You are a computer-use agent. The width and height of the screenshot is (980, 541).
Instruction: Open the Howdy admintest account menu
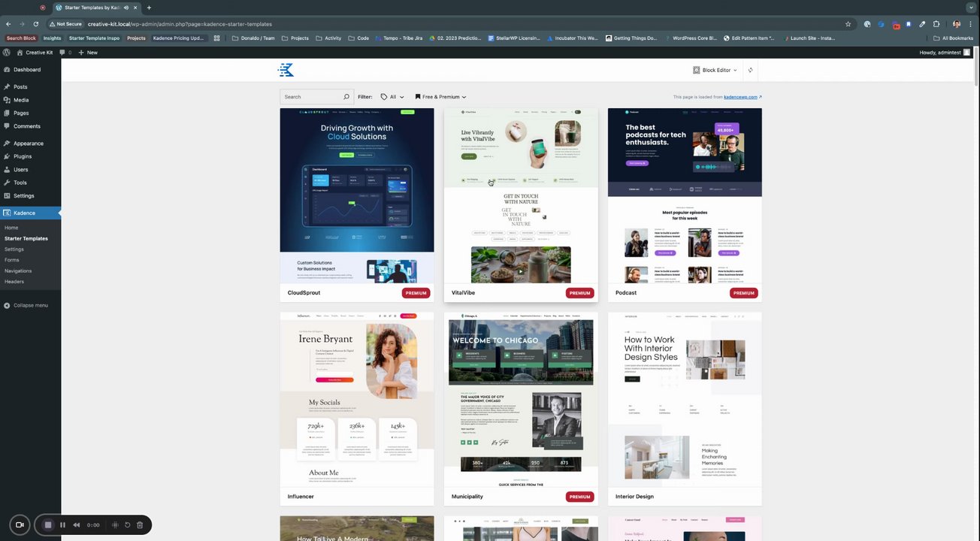click(945, 53)
